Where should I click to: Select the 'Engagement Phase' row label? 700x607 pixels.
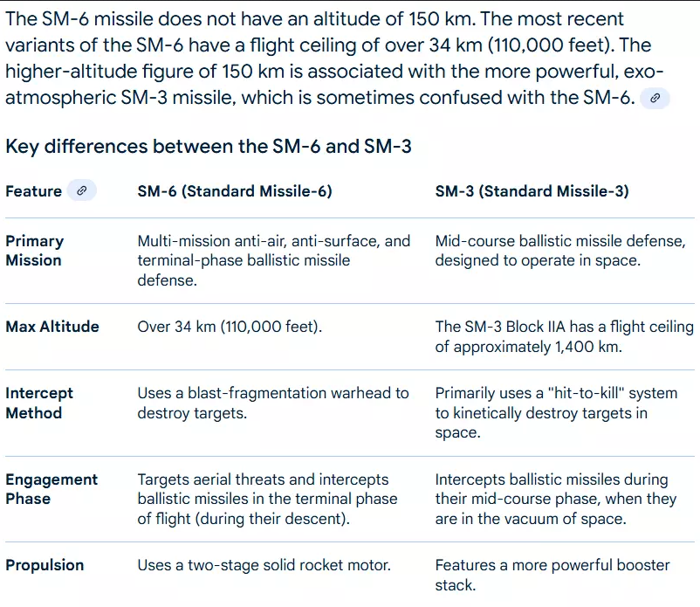pos(51,489)
